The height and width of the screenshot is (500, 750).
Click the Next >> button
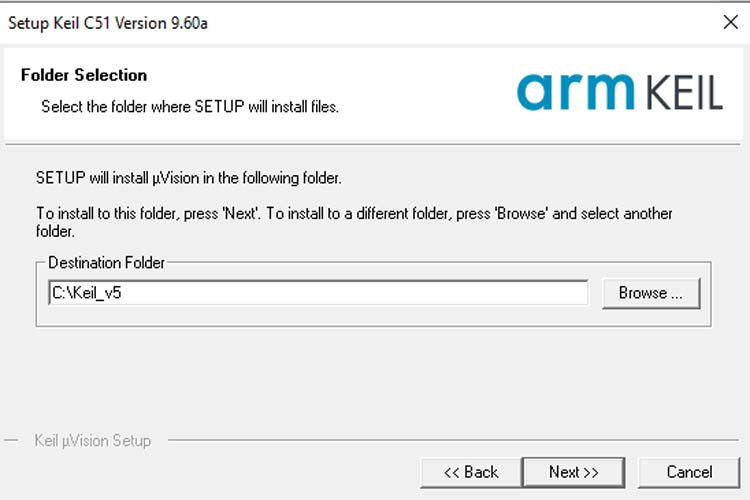573,472
